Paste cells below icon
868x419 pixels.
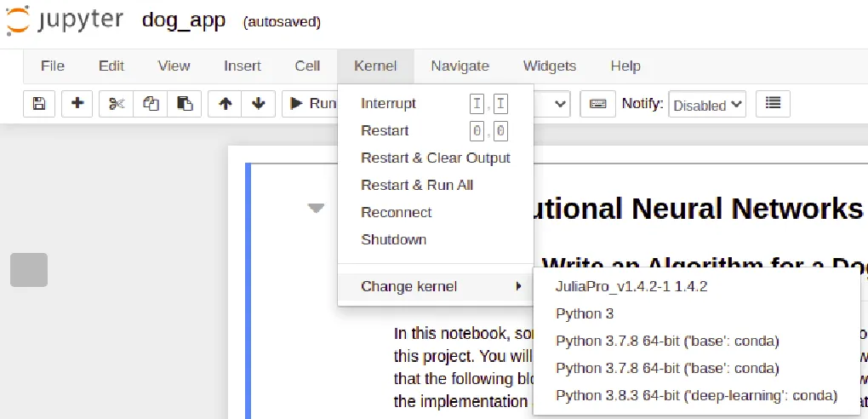coord(185,104)
